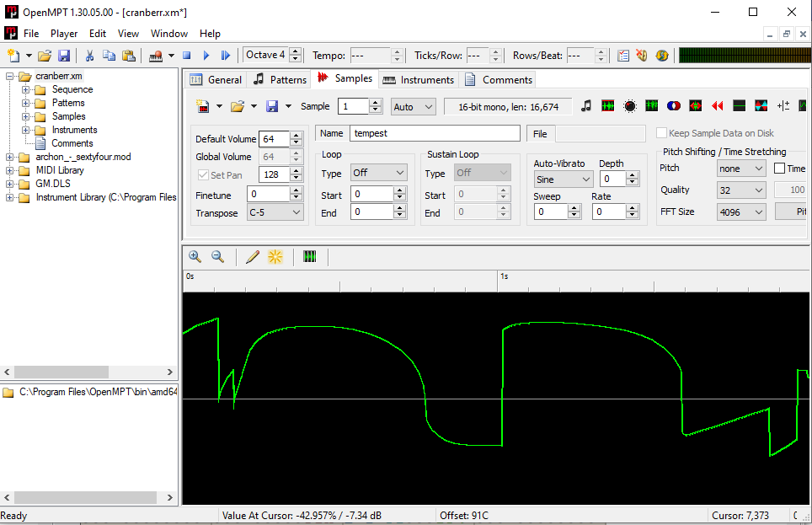Click the sample Name field 'tempest'
Viewport: 812px width, 525px height.
(435, 133)
